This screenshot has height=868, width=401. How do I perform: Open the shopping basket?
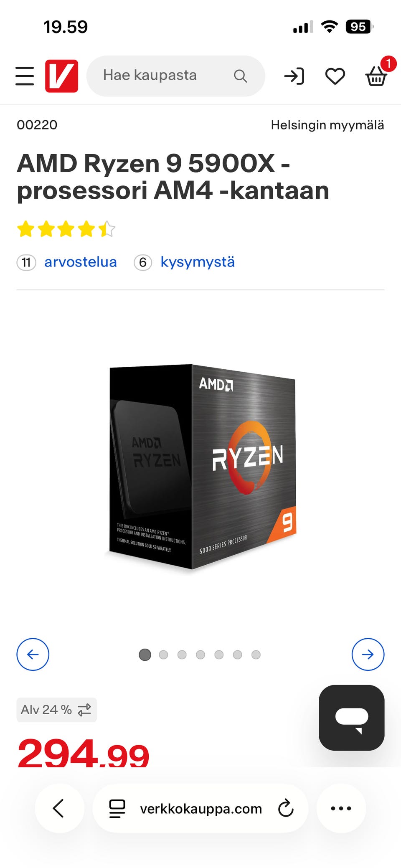point(376,75)
